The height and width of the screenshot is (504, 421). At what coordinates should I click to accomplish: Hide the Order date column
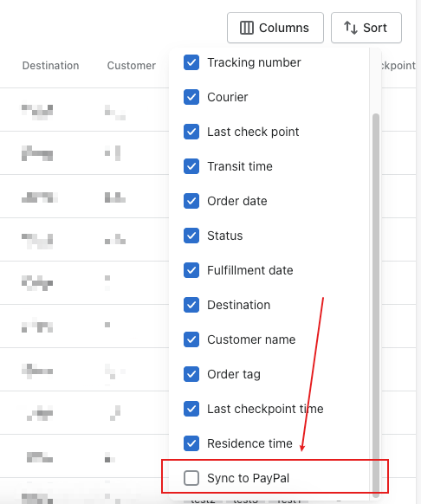click(191, 201)
